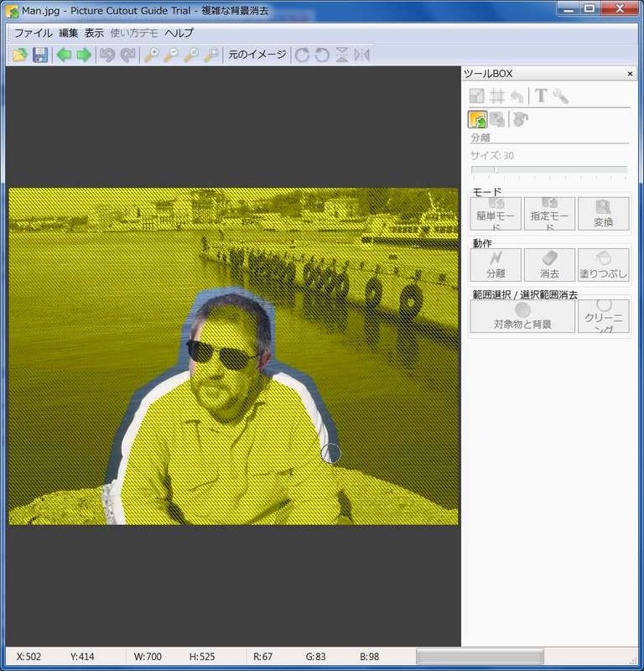The width and height of the screenshot is (644, 671).
Task: Select the highlighted separation tool icon
Action: click(x=477, y=119)
